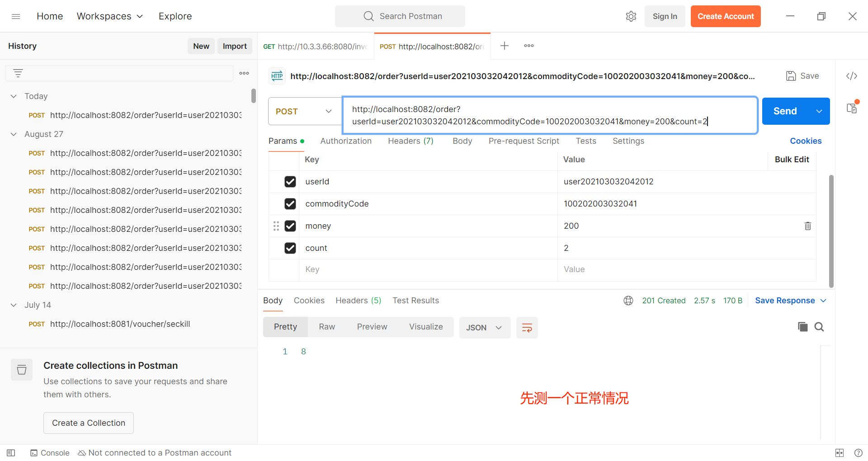Open the response Headers (5) tab
The width and height of the screenshot is (868, 461).
coord(358,301)
